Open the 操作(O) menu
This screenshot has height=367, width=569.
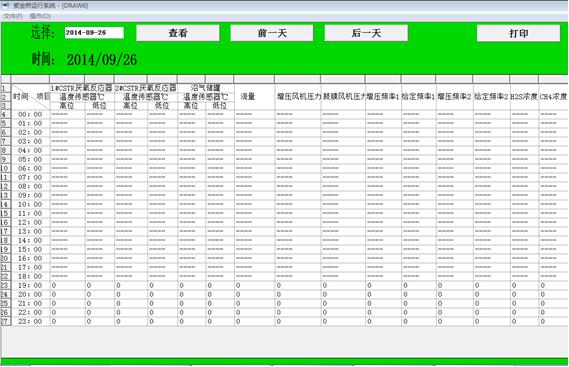40,16
